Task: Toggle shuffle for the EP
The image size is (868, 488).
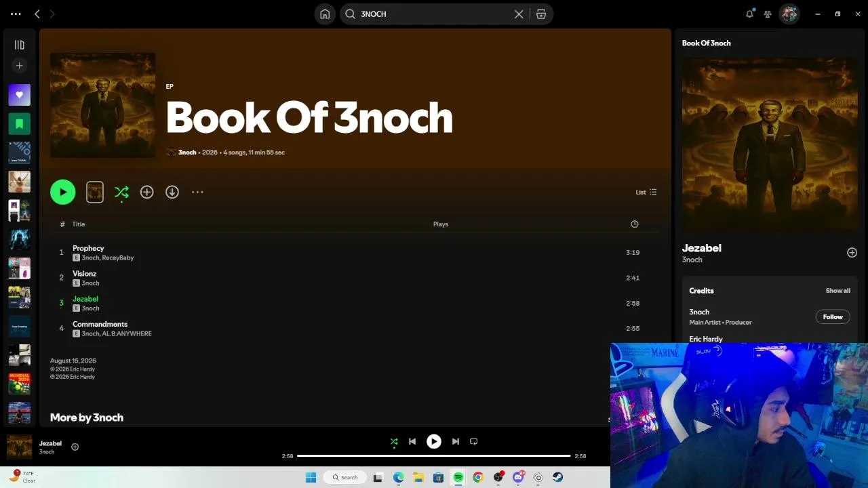Action: (121, 192)
